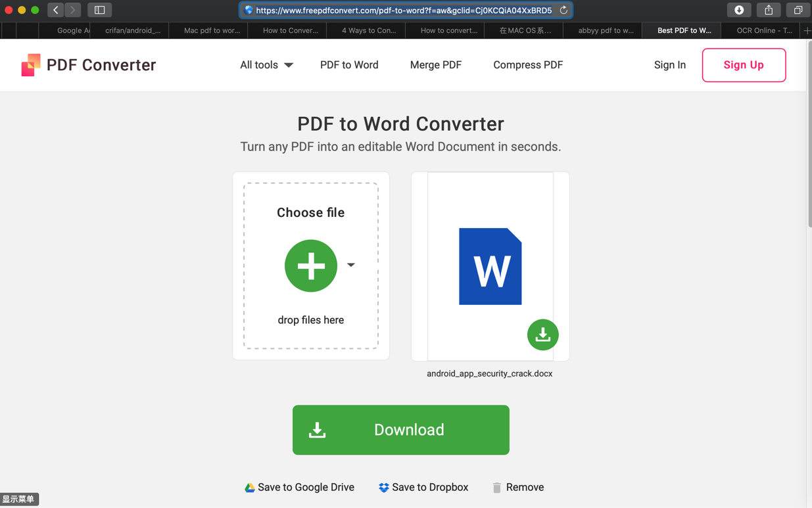812x508 pixels.
Task: Click the blue Word document icon
Action: (x=490, y=266)
